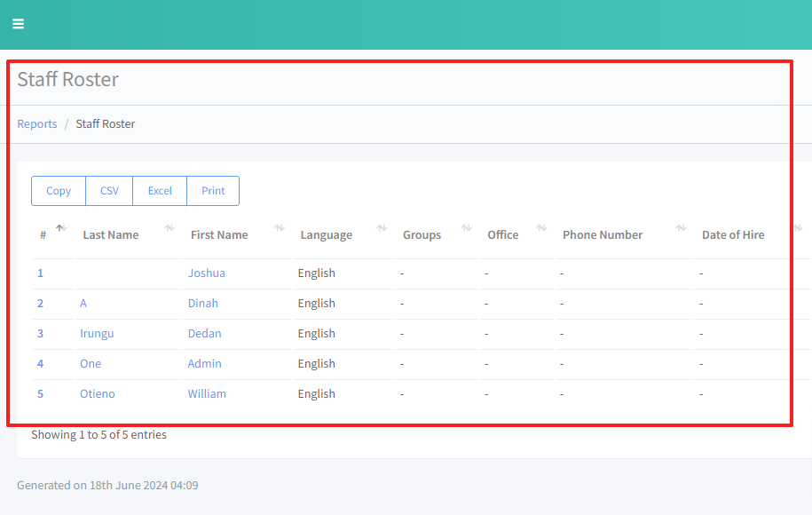
Task: Export the roster to Excel
Action: pos(160,191)
